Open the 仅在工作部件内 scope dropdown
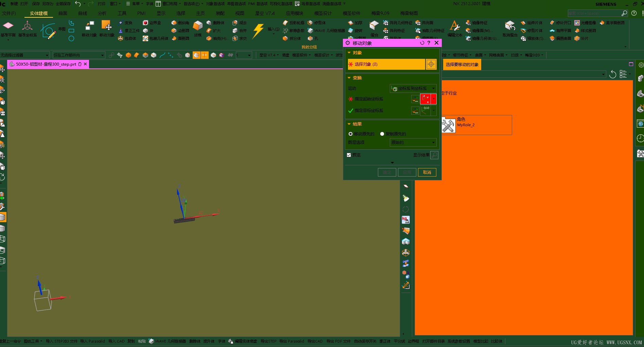644x347 pixels. point(79,55)
